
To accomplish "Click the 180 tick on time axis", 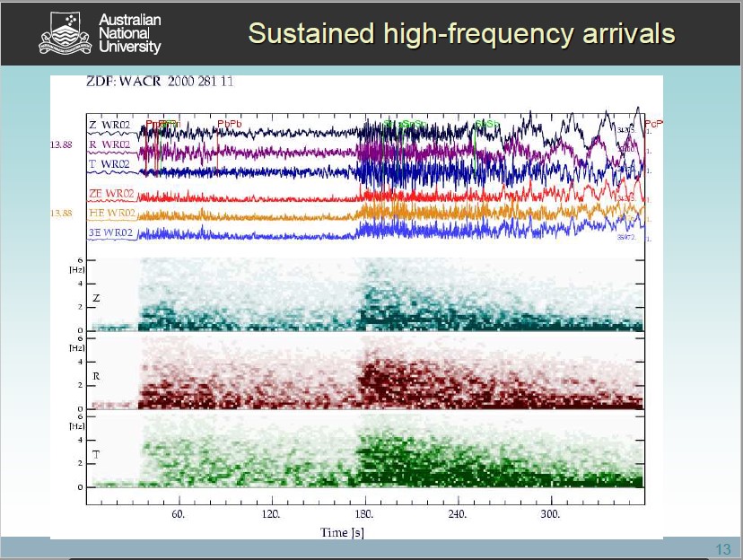I will tap(363, 514).
